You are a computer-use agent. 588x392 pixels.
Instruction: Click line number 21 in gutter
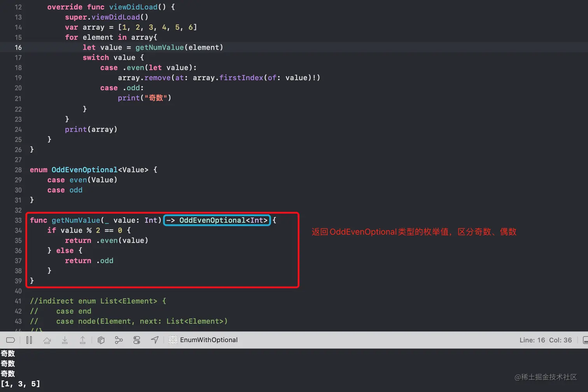tap(18, 99)
